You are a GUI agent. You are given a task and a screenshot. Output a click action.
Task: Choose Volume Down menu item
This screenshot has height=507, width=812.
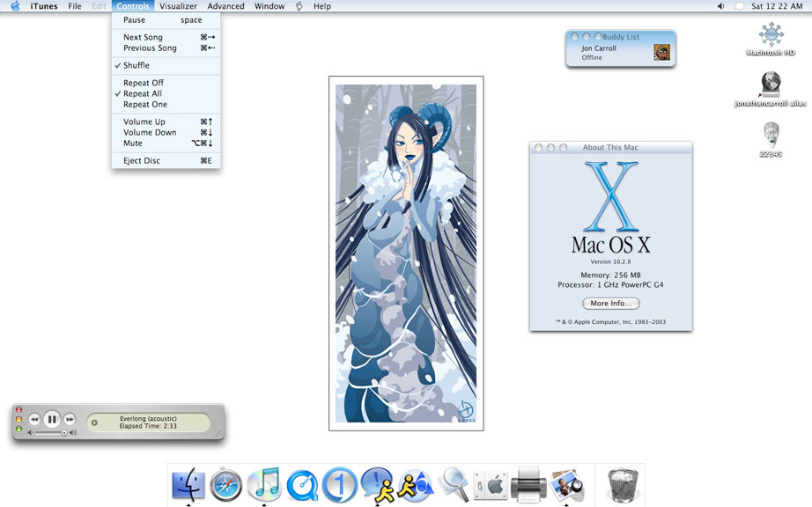(x=166, y=132)
